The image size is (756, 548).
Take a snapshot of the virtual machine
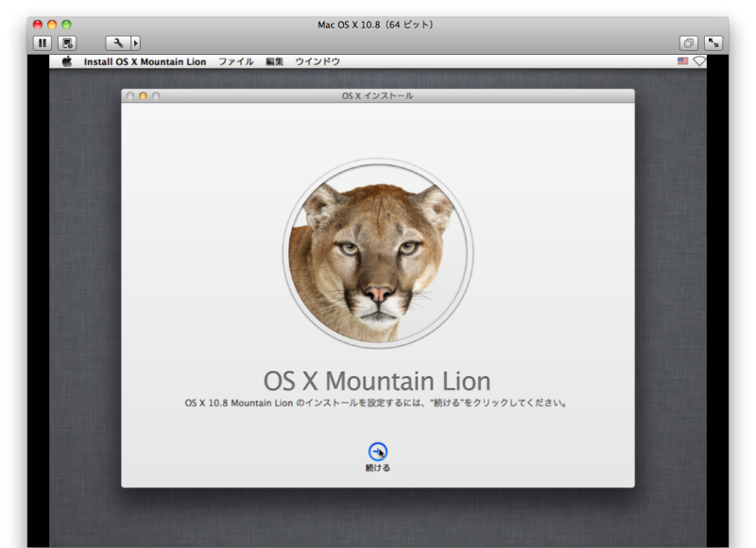(67, 43)
